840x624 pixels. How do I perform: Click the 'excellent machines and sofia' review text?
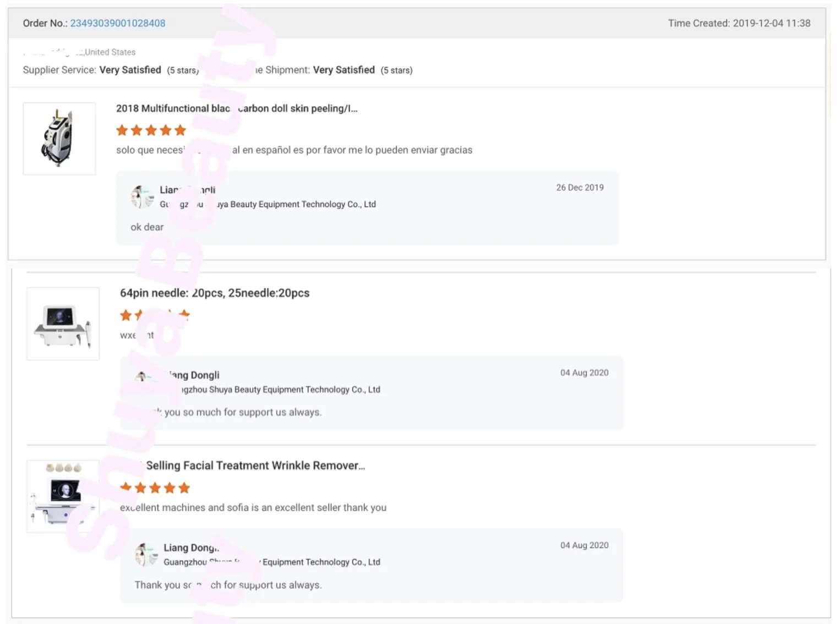(253, 507)
